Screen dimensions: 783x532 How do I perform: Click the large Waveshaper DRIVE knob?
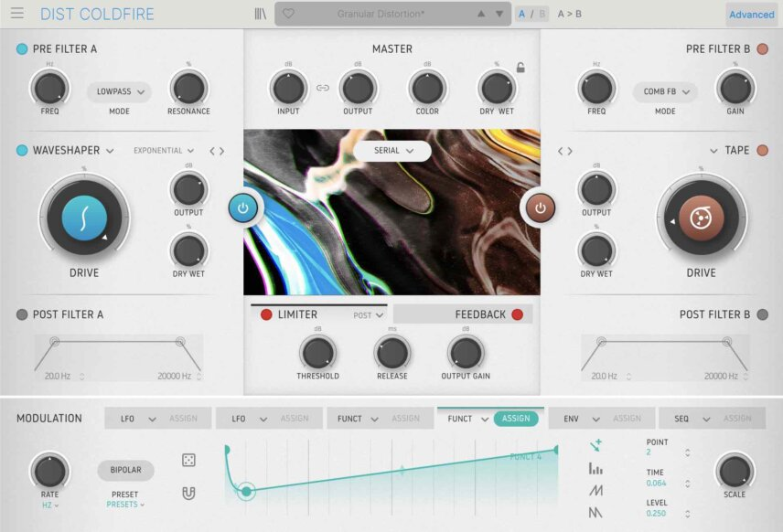tap(84, 218)
